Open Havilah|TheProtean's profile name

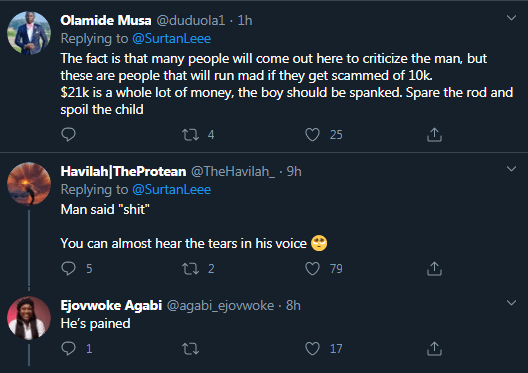point(123,171)
